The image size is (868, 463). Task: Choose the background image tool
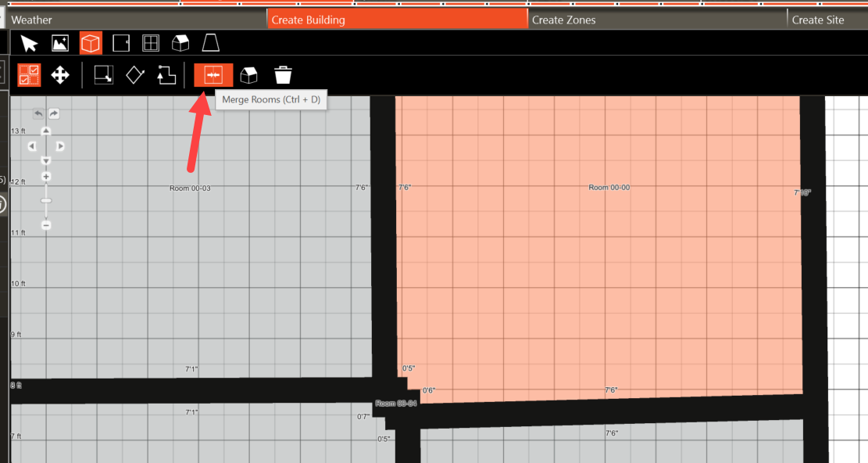[60, 43]
